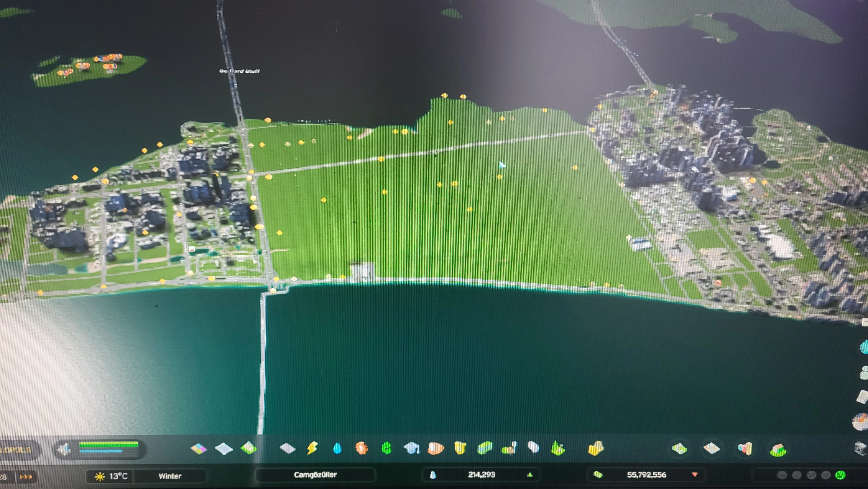Open the Fire & Rescue helmet menu
868x489 pixels.
tap(435, 449)
